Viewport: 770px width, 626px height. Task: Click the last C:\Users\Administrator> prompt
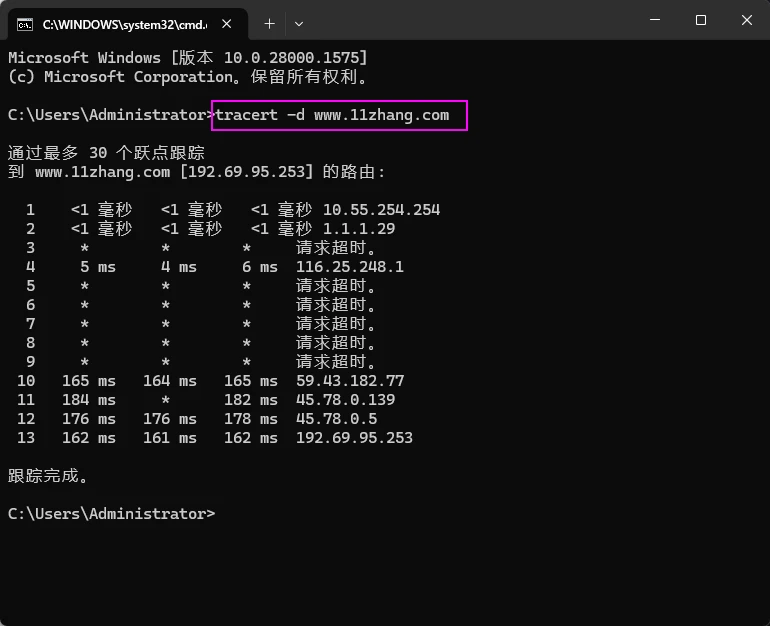(x=111, y=514)
